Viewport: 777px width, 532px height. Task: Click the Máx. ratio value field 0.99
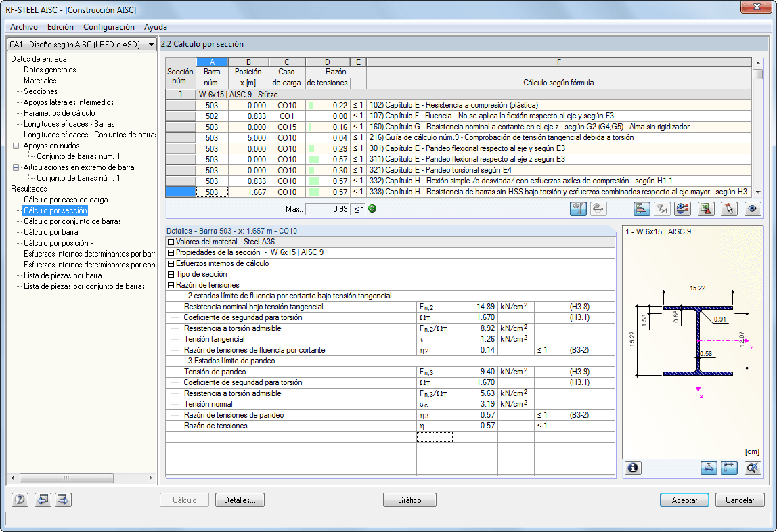click(328, 210)
